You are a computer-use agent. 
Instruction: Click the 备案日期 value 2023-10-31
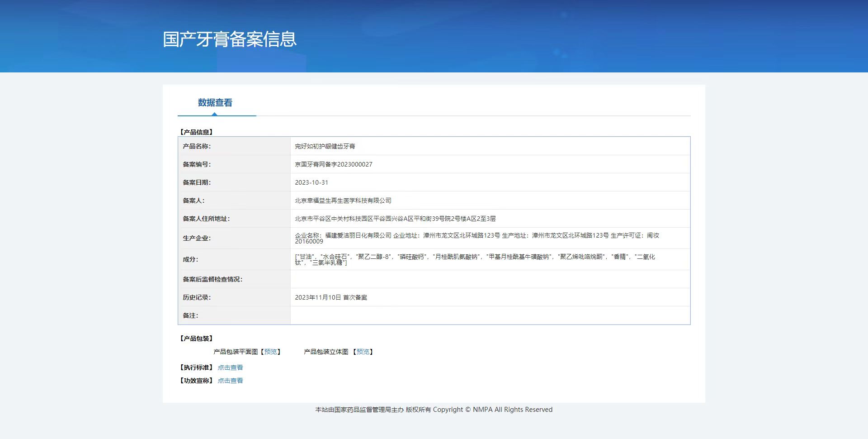coord(312,182)
